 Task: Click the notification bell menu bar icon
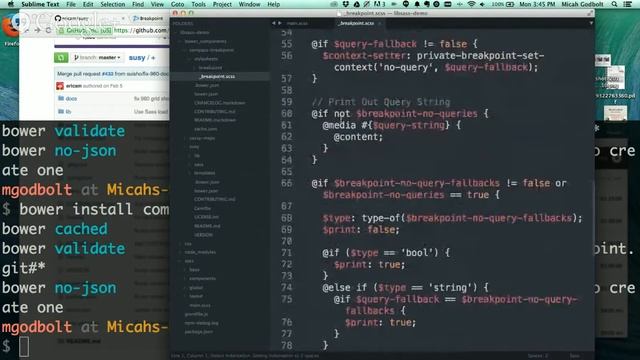click(x=417, y=4)
